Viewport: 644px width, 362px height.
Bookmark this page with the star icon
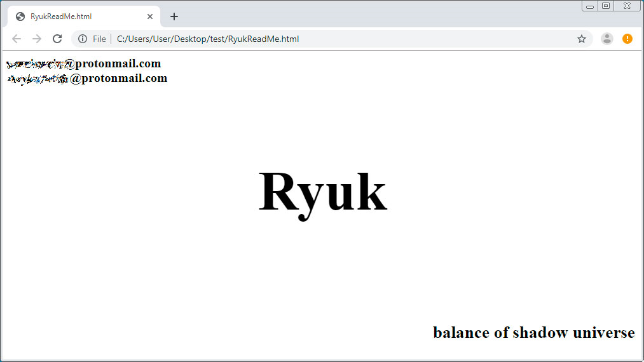(x=581, y=39)
